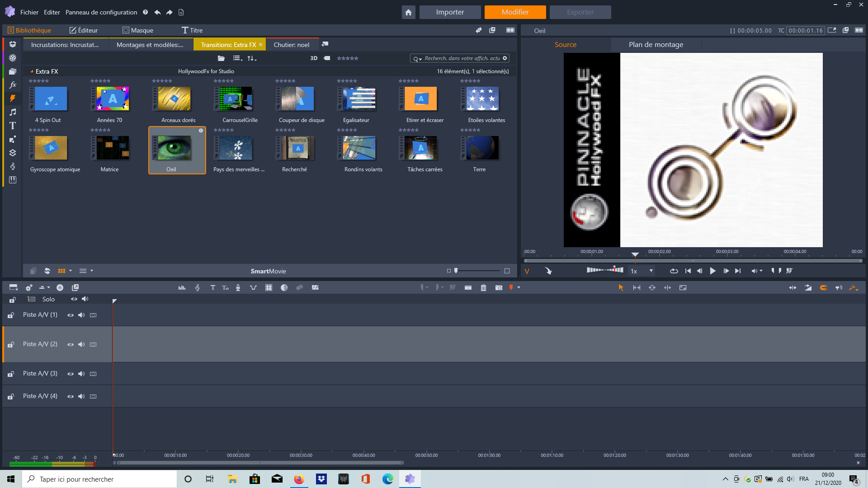Screen dimensions: 868x488
Task: Toggle mute on Piste A/V (1)
Action: click(x=82, y=315)
